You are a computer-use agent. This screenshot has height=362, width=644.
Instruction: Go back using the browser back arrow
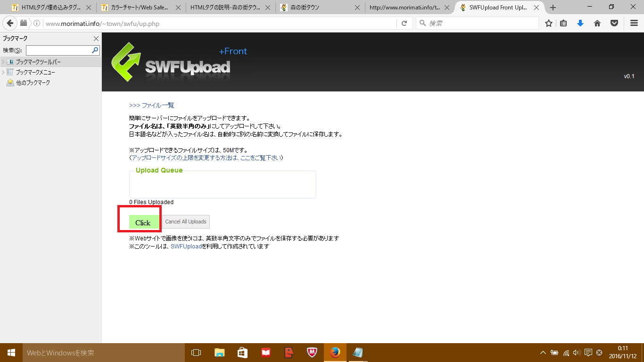pyautogui.click(x=9, y=23)
